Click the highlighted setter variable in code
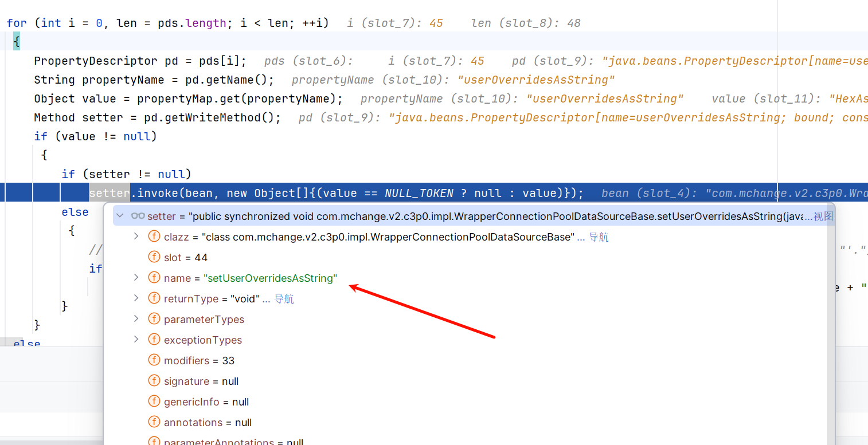Image resolution: width=868 pixels, height=445 pixels. [x=109, y=193]
